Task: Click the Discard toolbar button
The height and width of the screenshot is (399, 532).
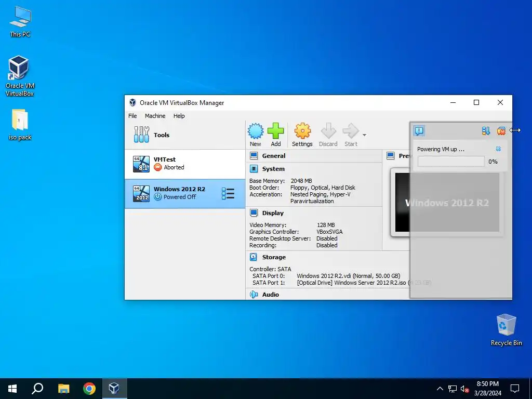Action: pos(328,135)
